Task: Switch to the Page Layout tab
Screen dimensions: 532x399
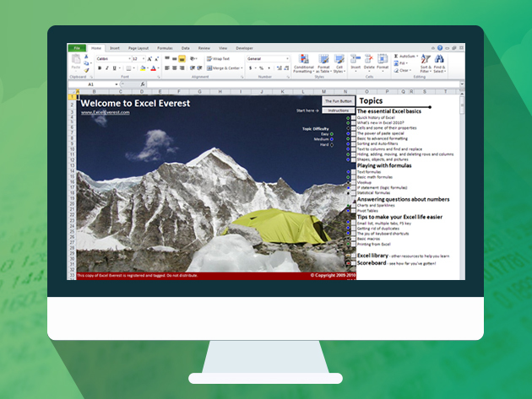Action: coord(138,48)
